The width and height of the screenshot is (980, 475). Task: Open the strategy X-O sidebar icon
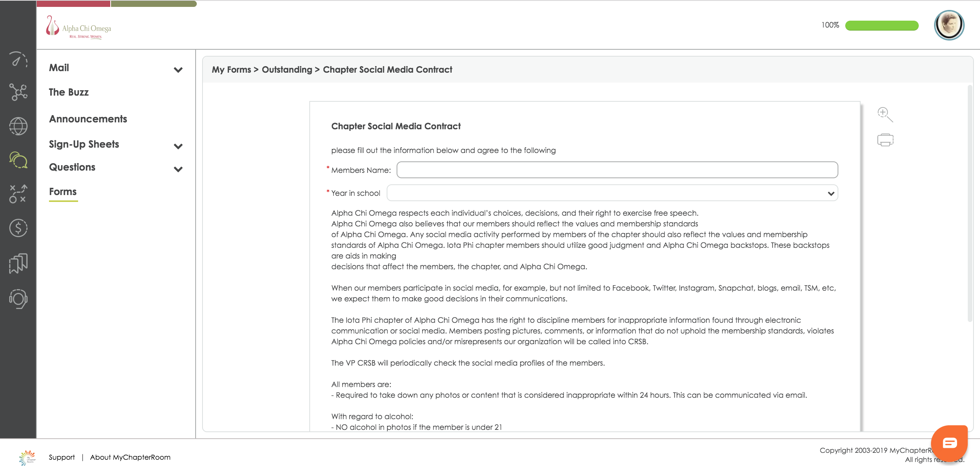pyautogui.click(x=18, y=194)
